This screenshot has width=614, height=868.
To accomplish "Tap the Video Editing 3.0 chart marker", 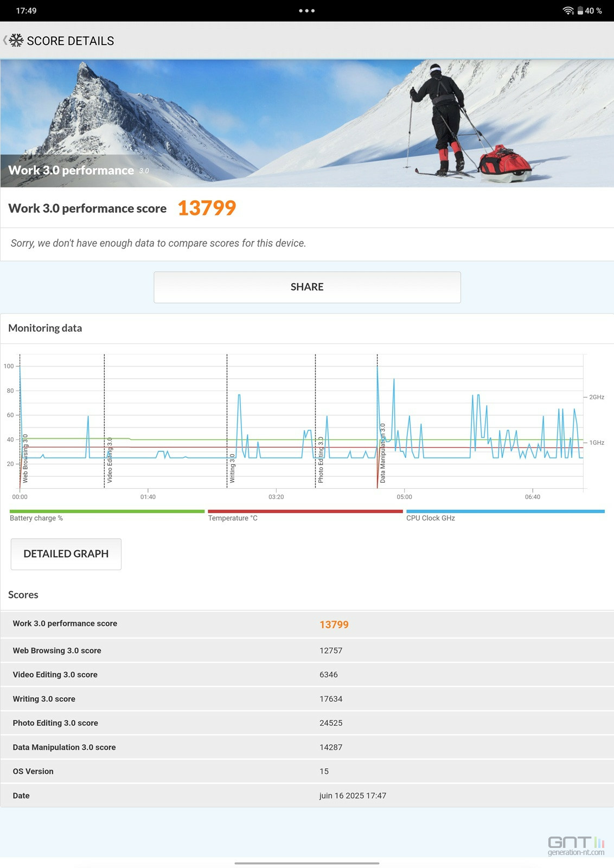I will (x=110, y=460).
